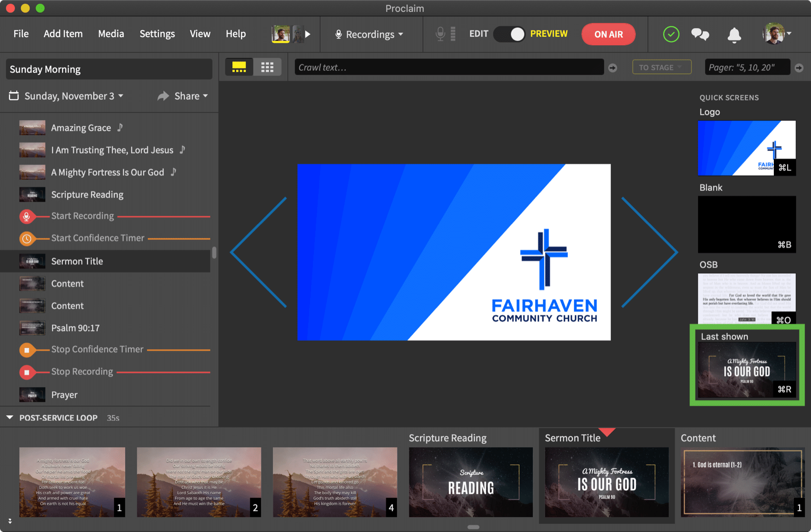Screen dimensions: 811x532
Task: Open the Settings menu
Action: [x=157, y=34]
